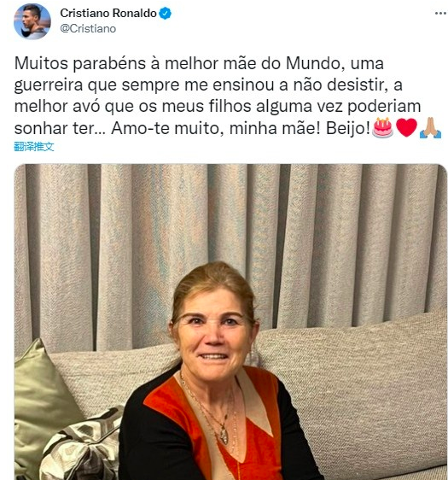Click the birthday cake emoji

pos(382,127)
